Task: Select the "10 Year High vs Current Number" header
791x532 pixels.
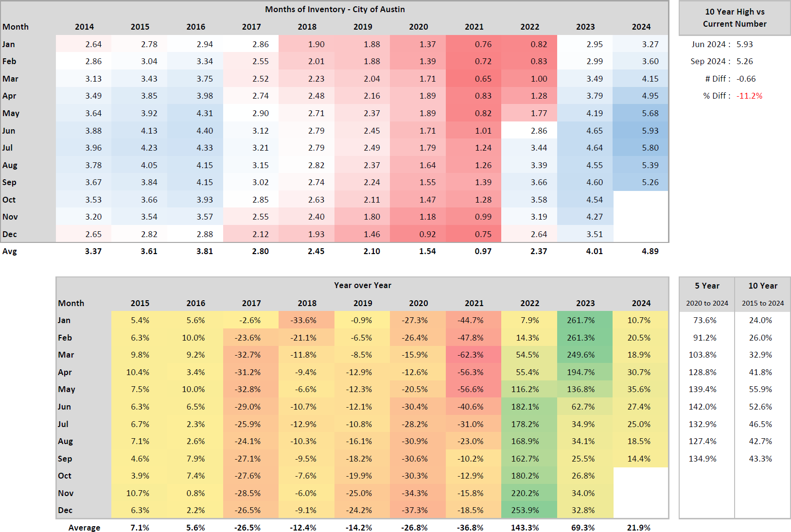Action: (x=735, y=18)
